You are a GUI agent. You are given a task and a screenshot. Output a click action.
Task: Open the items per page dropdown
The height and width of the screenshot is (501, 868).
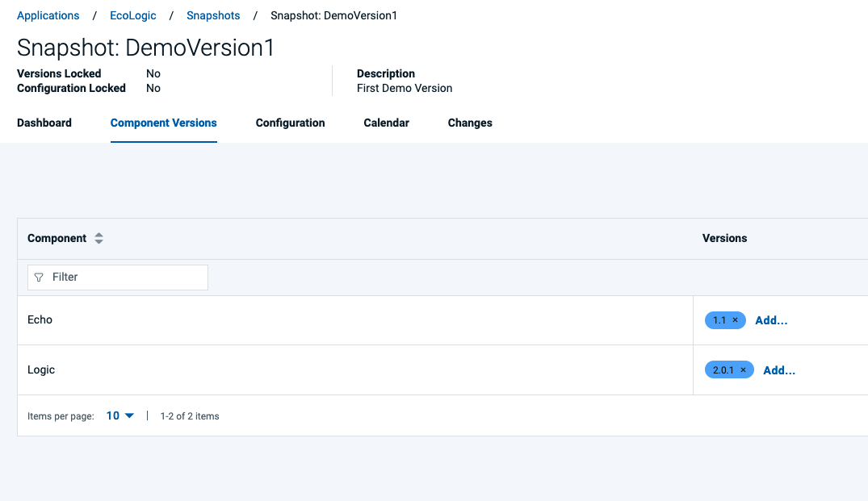click(120, 415)
